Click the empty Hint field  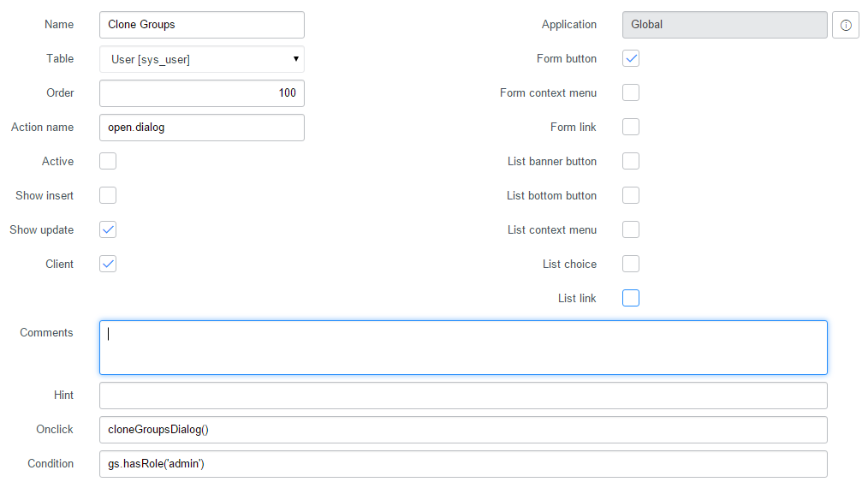pos(463,396)
